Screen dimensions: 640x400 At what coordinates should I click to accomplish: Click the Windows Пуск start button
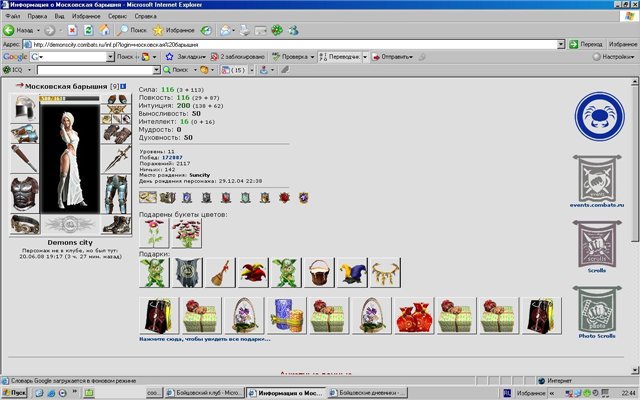(x=17, y=393)
